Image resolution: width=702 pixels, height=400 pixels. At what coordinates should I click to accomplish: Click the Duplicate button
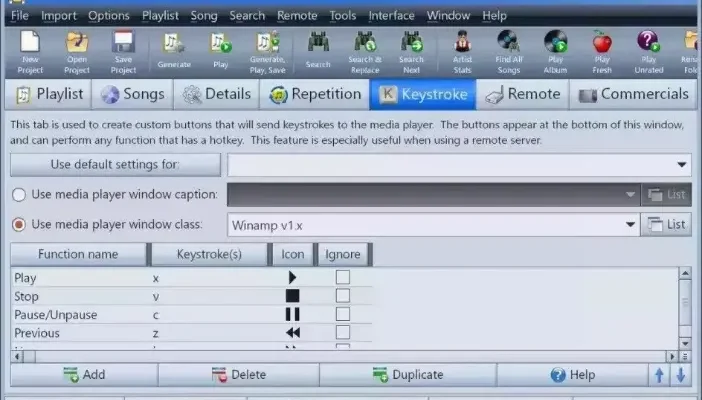pyautogui.click(x=407, y=375)
